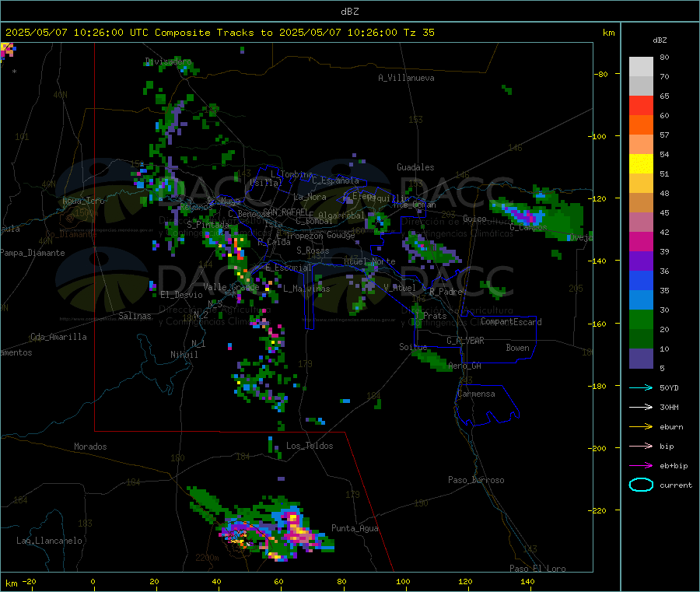Click the Divisadero location label
The image size is (700, 592).
(x=168, y=61)
